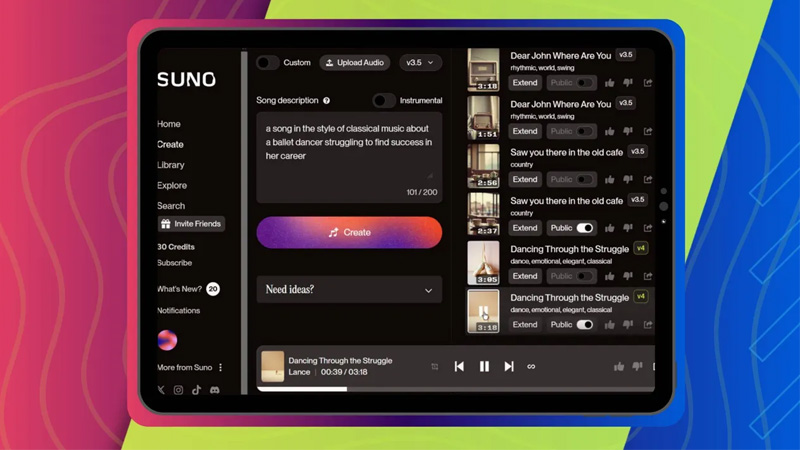Image resolution: width=800 pixels, height=450 pixels.
Task: Share the first Dear John song
Action: (x=648, y=83)
